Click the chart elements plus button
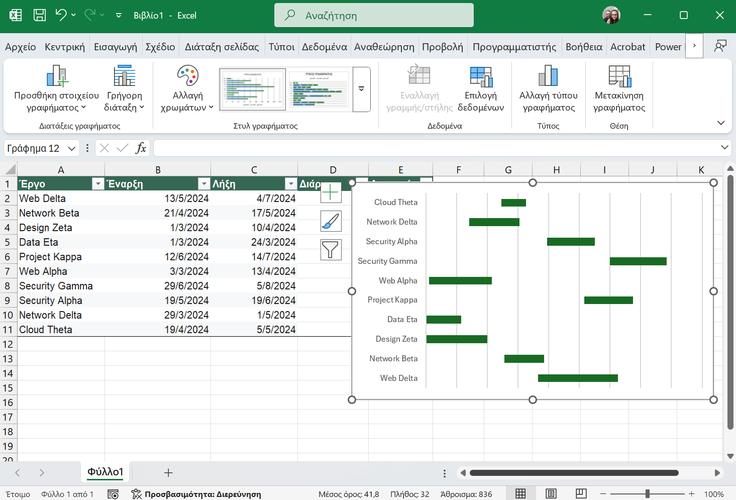The image size is (736, 500). pos(331,193)
